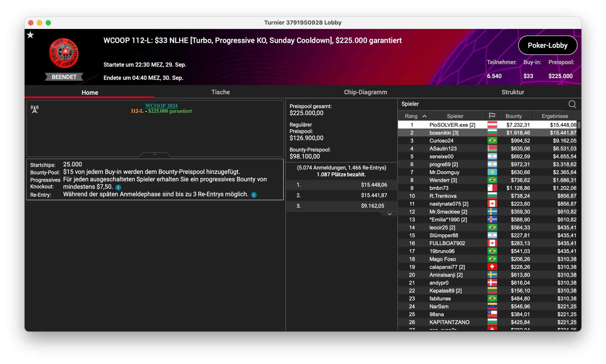The width and height of the screenshot is (606, 364).
Task: Open the Struktur tab
Action: [512, 92]
